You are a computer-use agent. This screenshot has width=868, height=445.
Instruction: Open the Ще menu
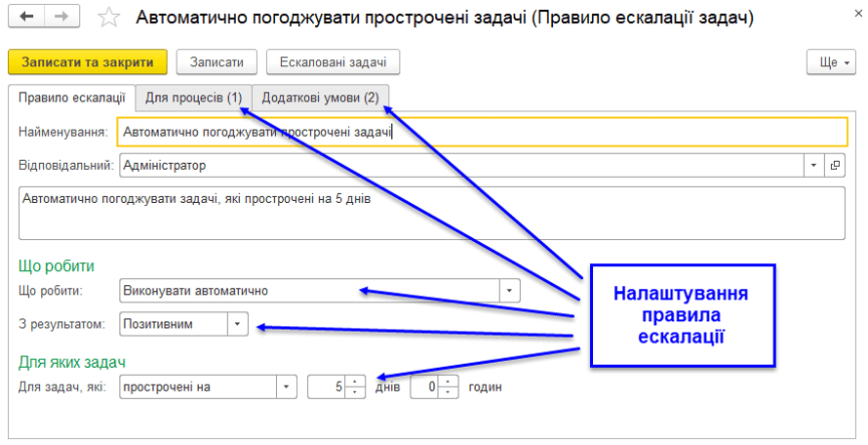point(830,61)
